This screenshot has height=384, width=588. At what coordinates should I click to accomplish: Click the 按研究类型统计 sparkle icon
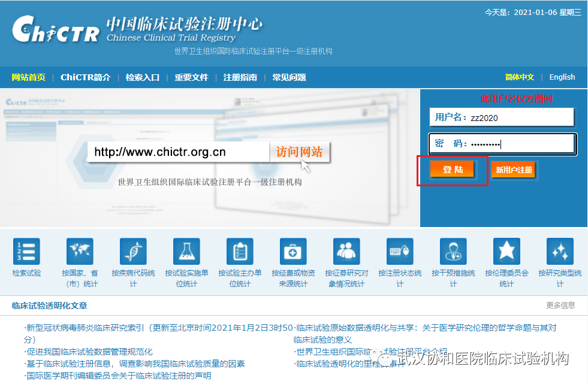[560, 252]
